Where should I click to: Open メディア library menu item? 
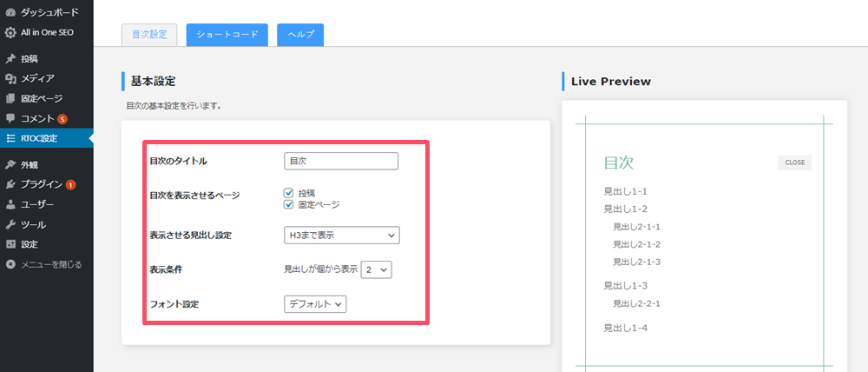point(47,79)
